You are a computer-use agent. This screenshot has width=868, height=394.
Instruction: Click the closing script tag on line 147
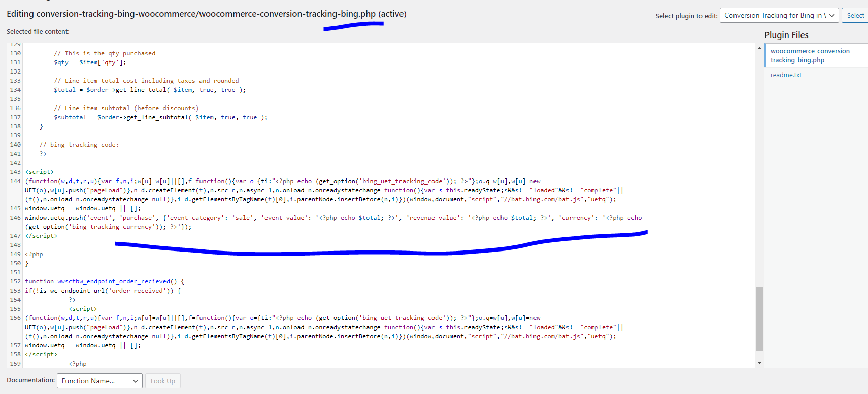(x=41, y=236)
